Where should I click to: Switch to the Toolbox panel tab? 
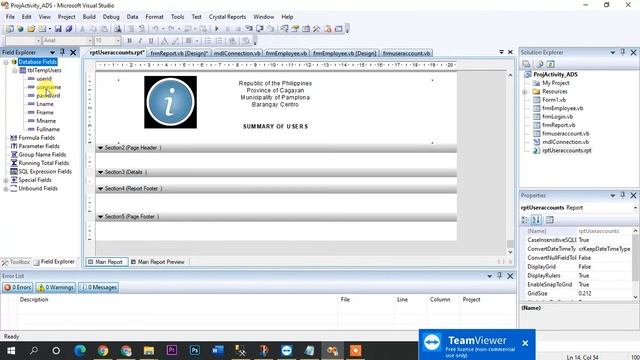(16, 262)
